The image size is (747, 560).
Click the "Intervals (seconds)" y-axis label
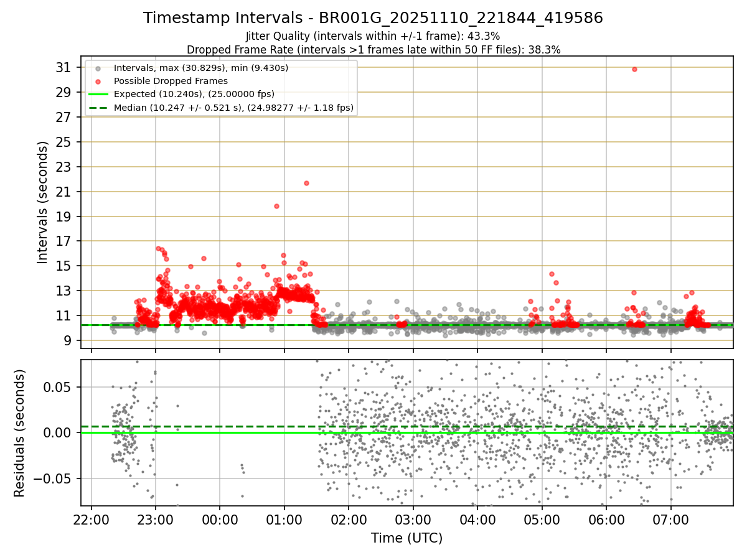coord(42,202)
